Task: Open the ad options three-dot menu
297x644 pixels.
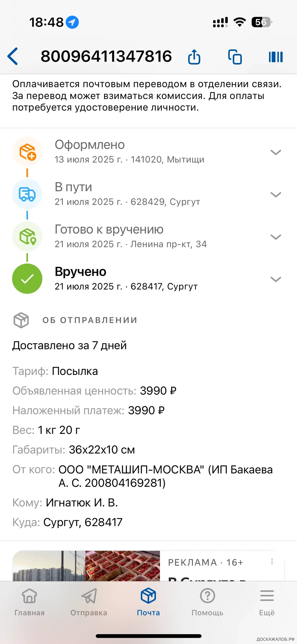Action: (x=272, y=562)
